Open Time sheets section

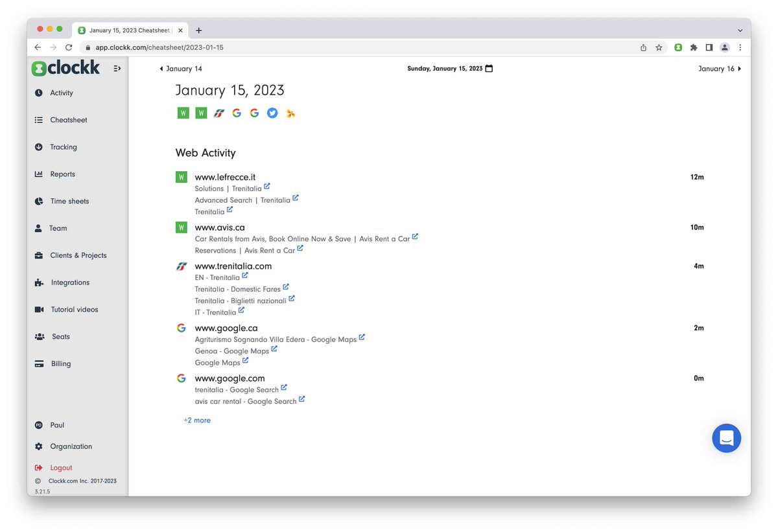(69, 202)
